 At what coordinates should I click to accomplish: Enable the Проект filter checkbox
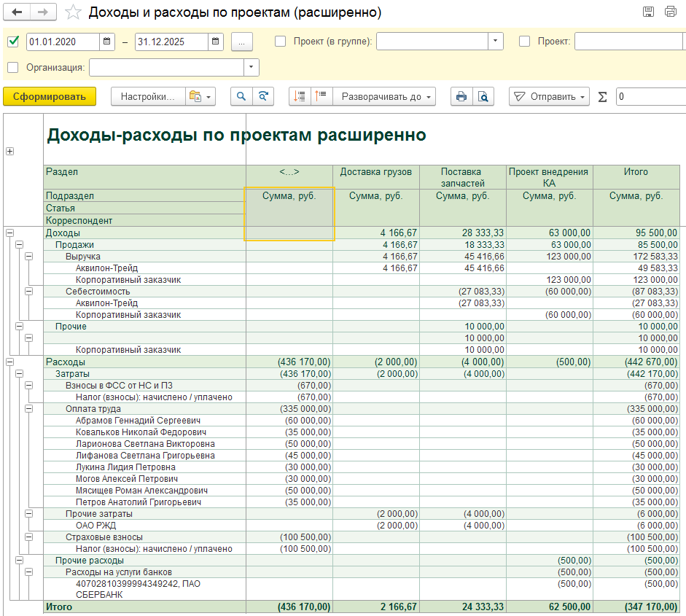tap(524, 41)
